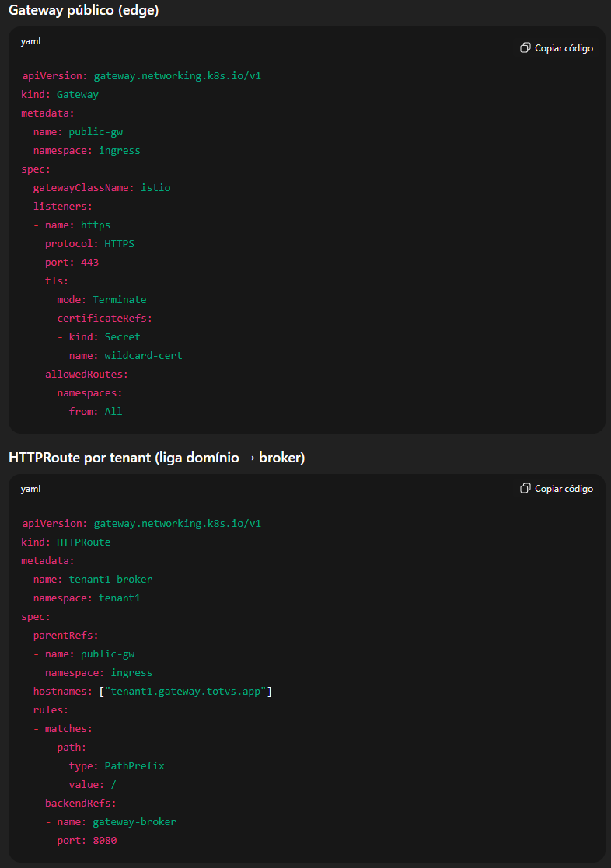
Task: Click the 'yaml' language label on the second block
Action: (31, 489)
